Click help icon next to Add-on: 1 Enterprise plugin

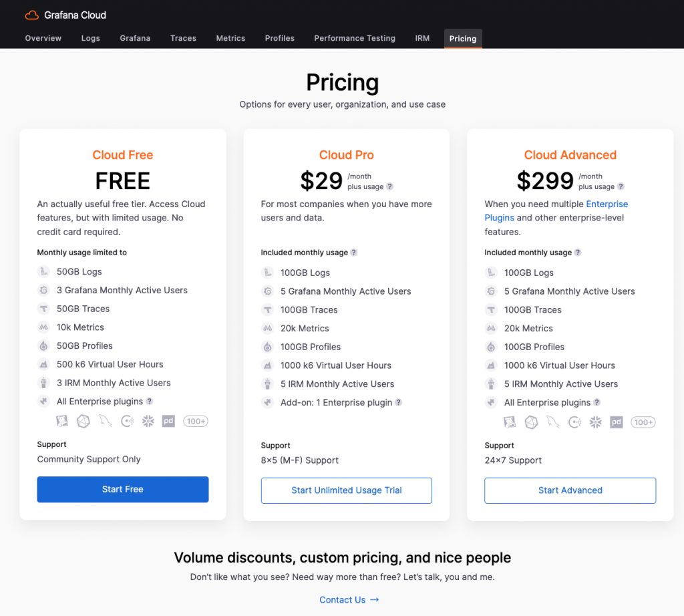pyautogui.click(x=398, y=403)
